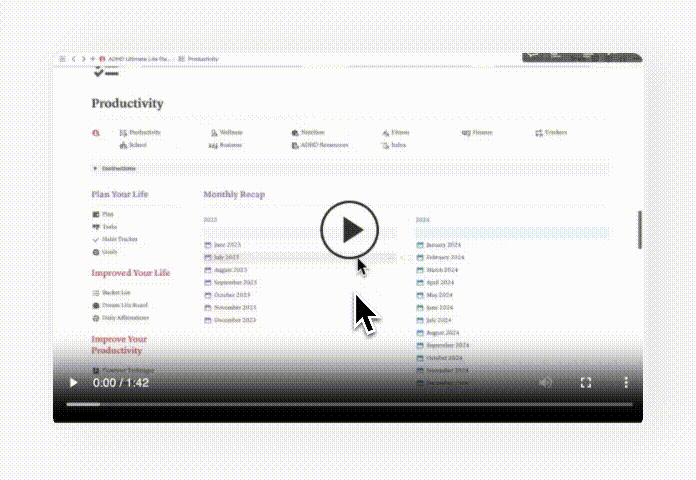Click the large center play button
696x480 pixels.
tap(349, 230)
